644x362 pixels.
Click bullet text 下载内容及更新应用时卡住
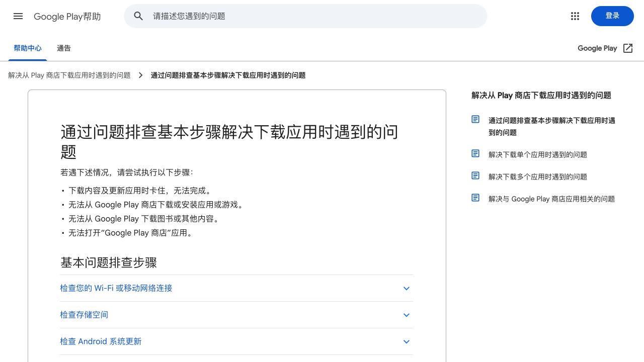click(x=141, y=191)
